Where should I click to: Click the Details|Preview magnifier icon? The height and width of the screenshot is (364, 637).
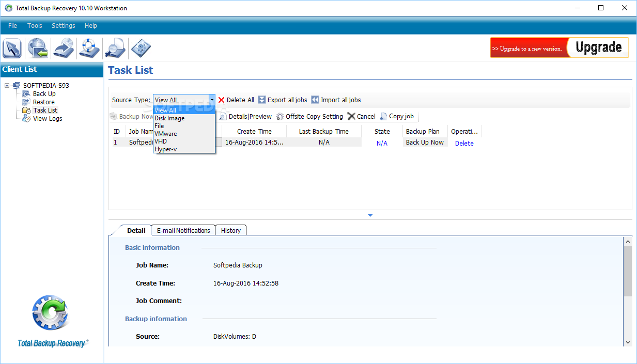pyautogui.click(x=223, y=117)
